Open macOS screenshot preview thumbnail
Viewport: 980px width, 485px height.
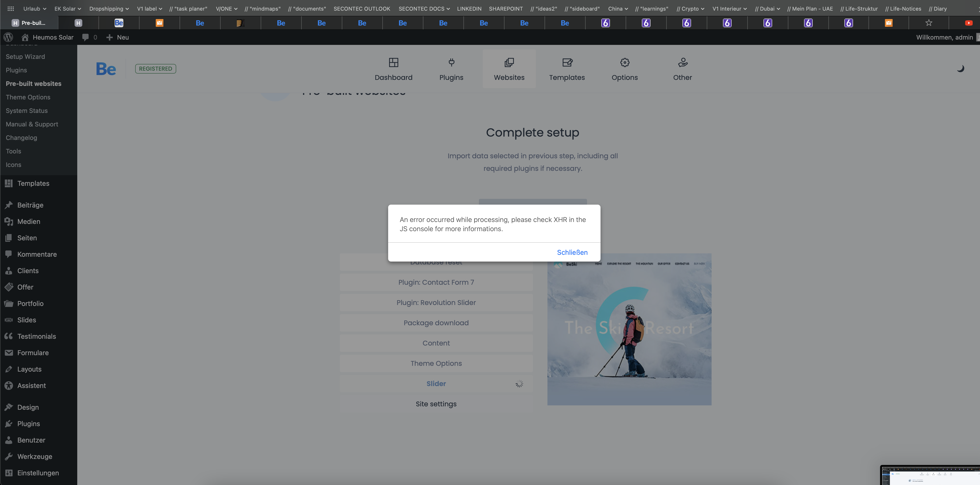point(931,475)
